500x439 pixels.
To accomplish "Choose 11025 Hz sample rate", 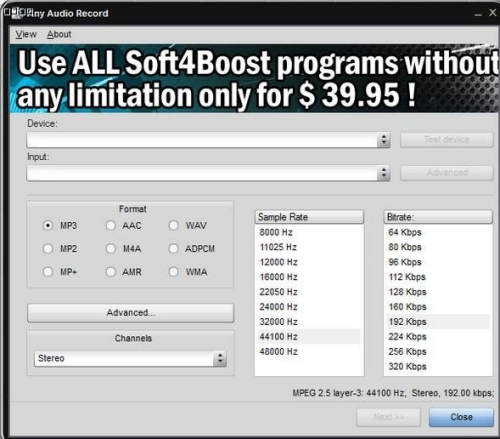I will [x=309, y=247].
